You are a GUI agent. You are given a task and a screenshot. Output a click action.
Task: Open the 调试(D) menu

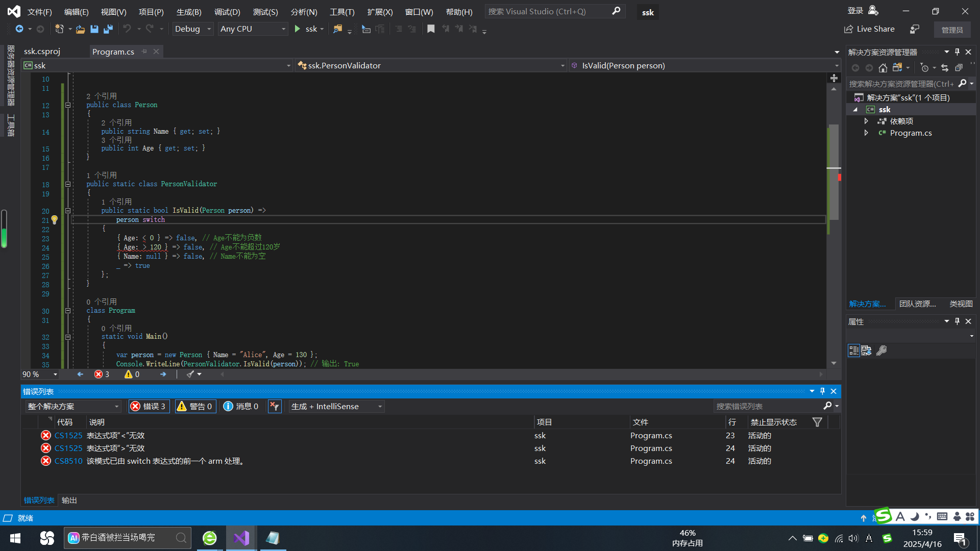227,12
